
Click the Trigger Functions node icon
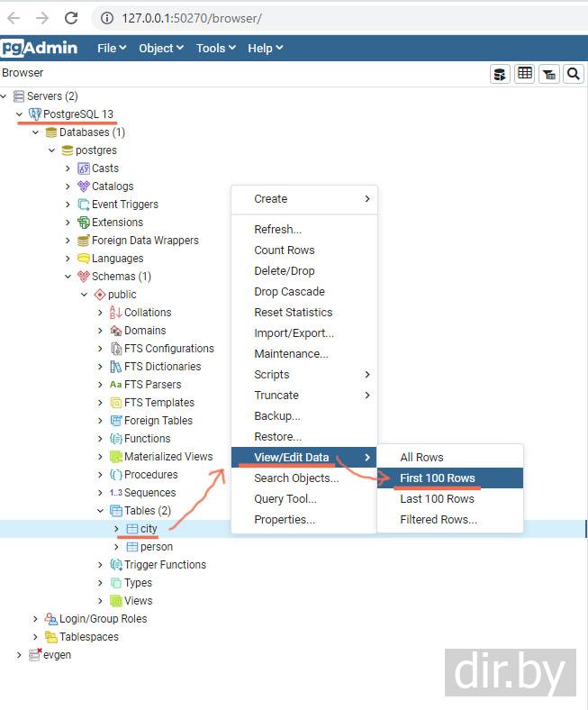pos(116,565)
